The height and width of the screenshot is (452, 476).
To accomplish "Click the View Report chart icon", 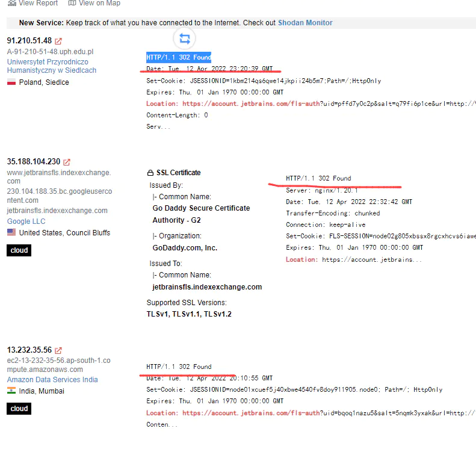I will 12,3.
